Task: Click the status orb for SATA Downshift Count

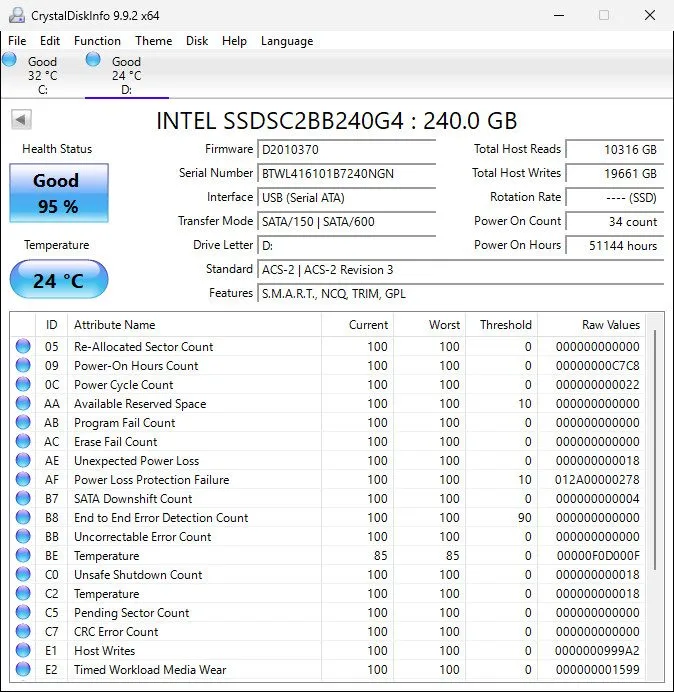Action: (23, 498)
